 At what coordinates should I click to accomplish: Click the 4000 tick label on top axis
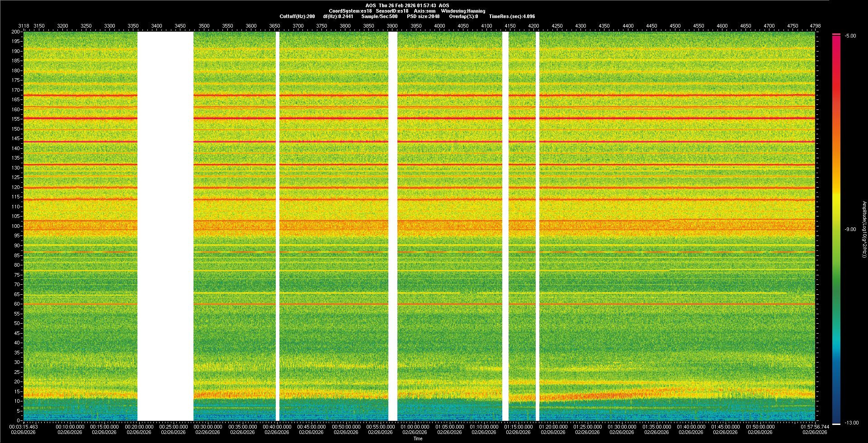[x=439, y=26]
